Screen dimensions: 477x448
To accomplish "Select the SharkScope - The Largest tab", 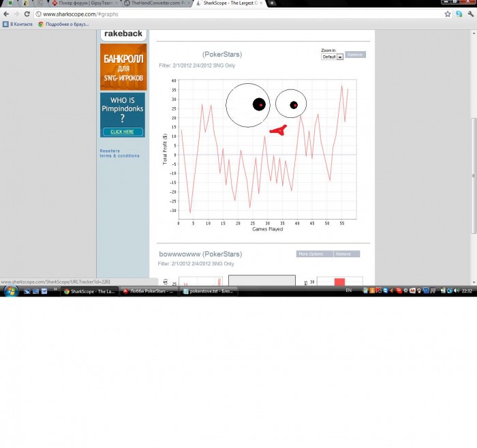I will pos(230,3).
